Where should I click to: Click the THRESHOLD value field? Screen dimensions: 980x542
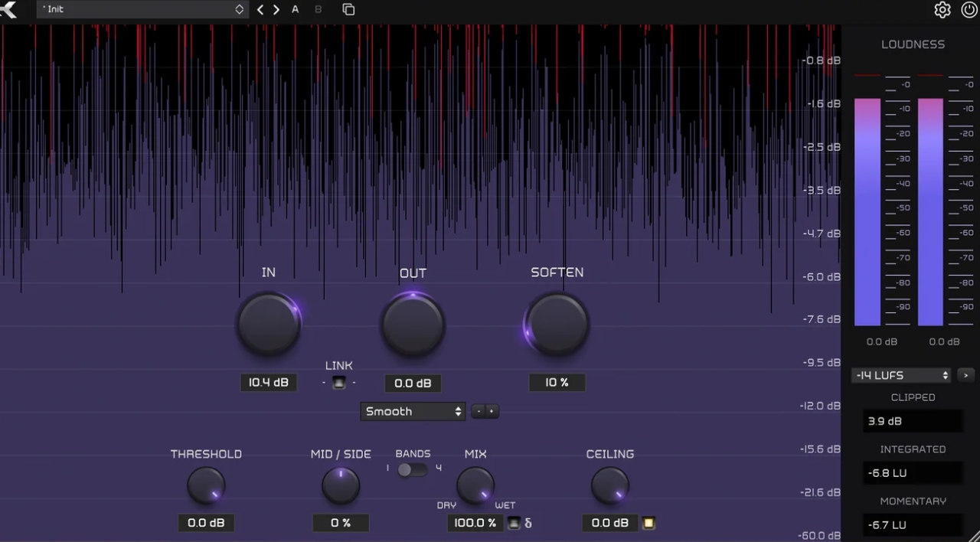click(x=206, y=523)
